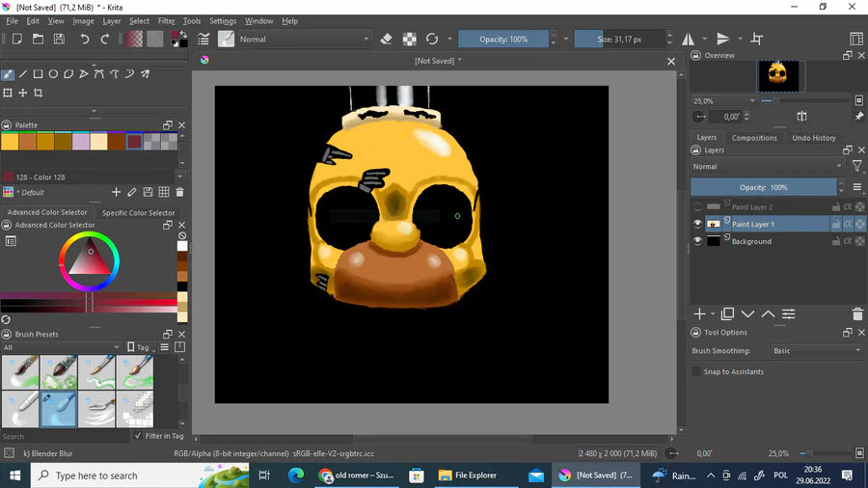Open the Settings menu
The height and width of the screenshot is (488, 868).
(x=223, y=21)
